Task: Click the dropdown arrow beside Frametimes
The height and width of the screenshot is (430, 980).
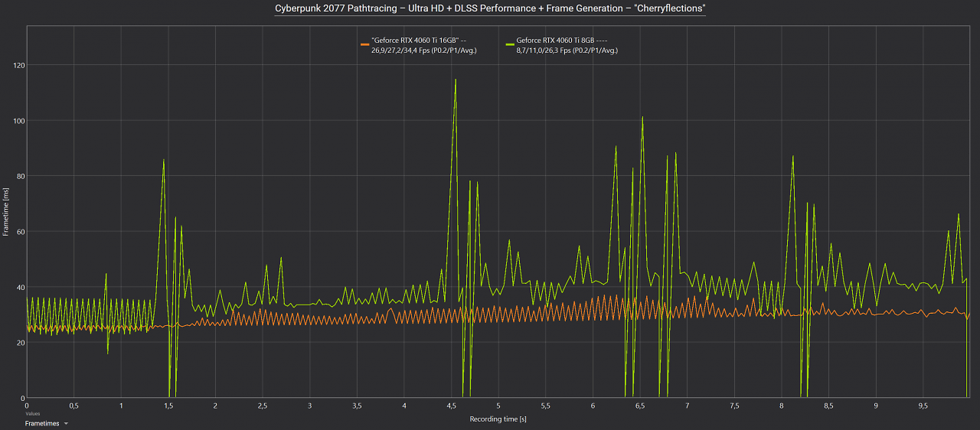Action: (66, 423)
